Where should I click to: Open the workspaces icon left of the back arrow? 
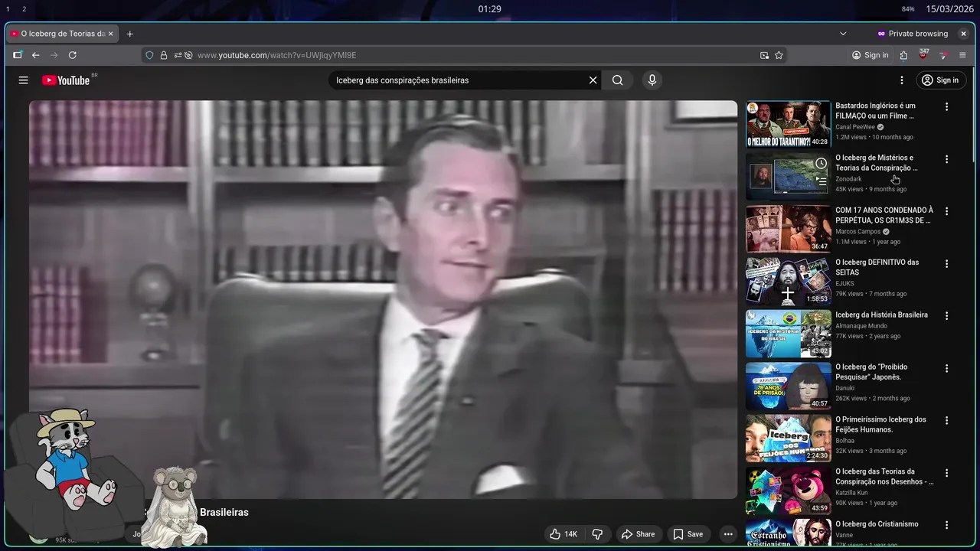click(x=18, y=55)
